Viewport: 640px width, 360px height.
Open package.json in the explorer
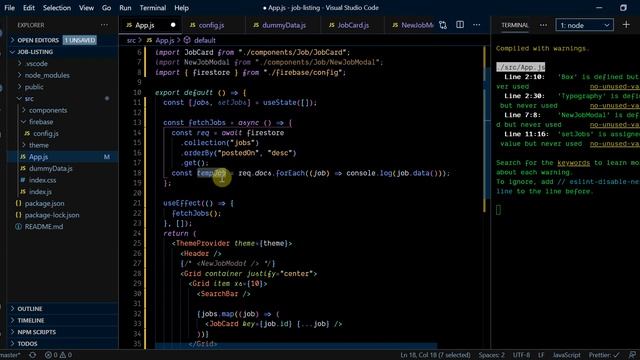point(44,203)
